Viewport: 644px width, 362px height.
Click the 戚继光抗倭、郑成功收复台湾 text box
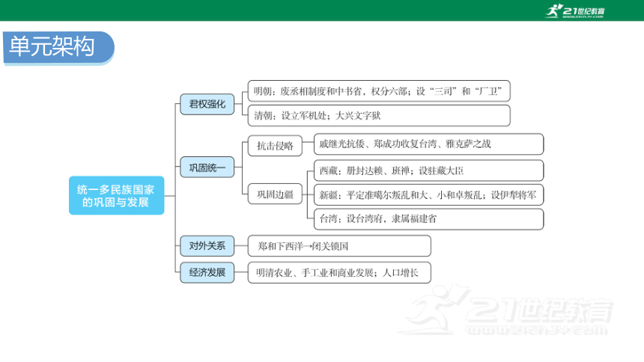click(x=429, y=144)
